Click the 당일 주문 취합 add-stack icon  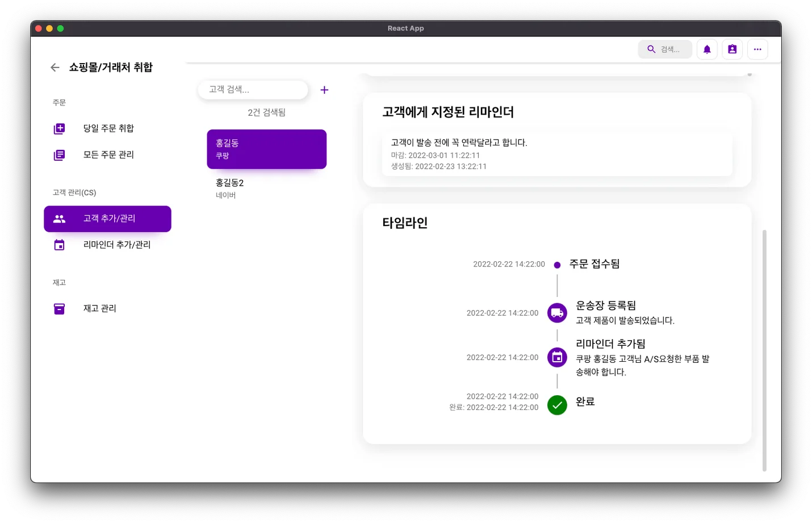click(59, 129)
